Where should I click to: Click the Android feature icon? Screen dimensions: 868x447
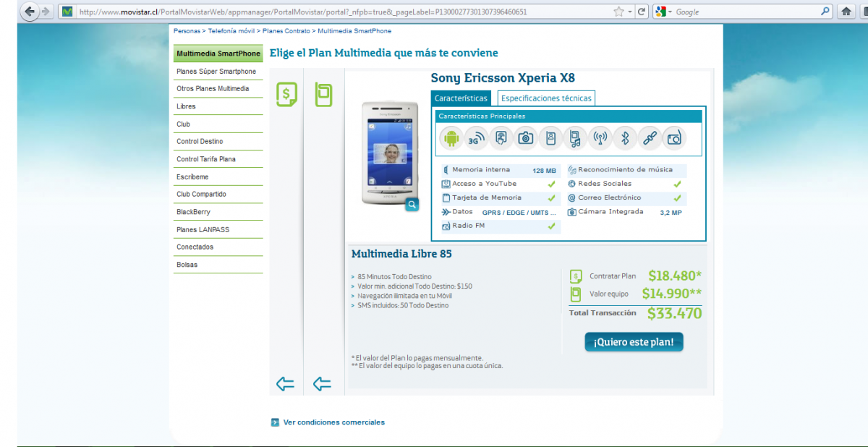451,138
